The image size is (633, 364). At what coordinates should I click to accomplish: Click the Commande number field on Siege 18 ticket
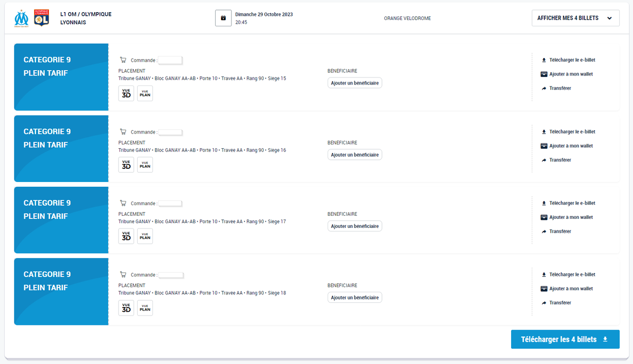point(170,275)
